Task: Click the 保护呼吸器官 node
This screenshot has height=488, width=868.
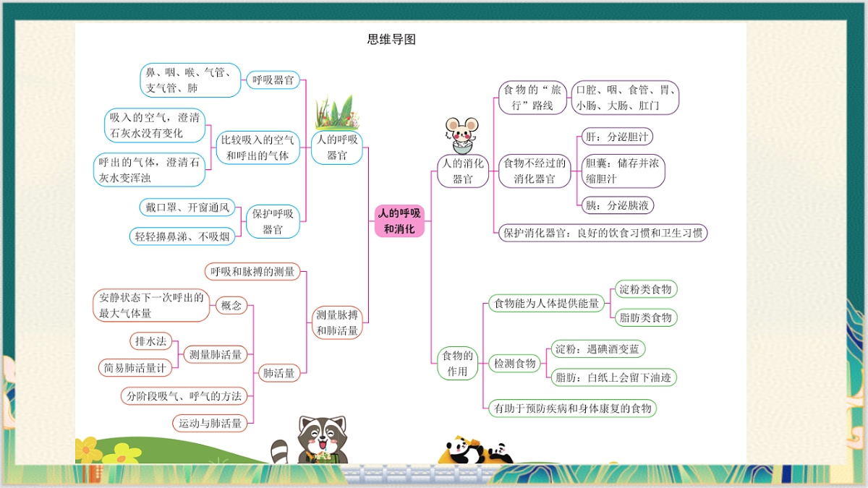Action: pos(273,221)
